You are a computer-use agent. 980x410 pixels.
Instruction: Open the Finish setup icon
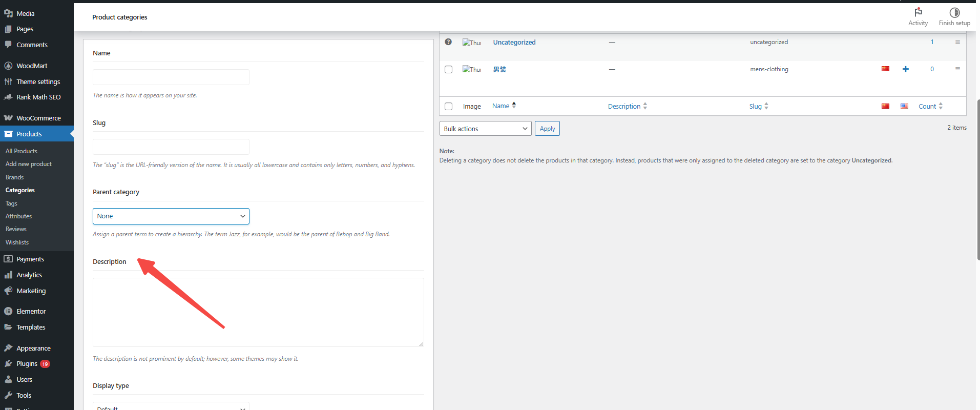point(954,12)
